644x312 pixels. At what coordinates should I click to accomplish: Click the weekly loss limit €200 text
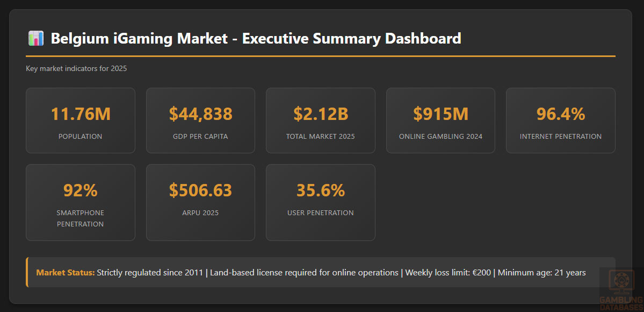448,273
